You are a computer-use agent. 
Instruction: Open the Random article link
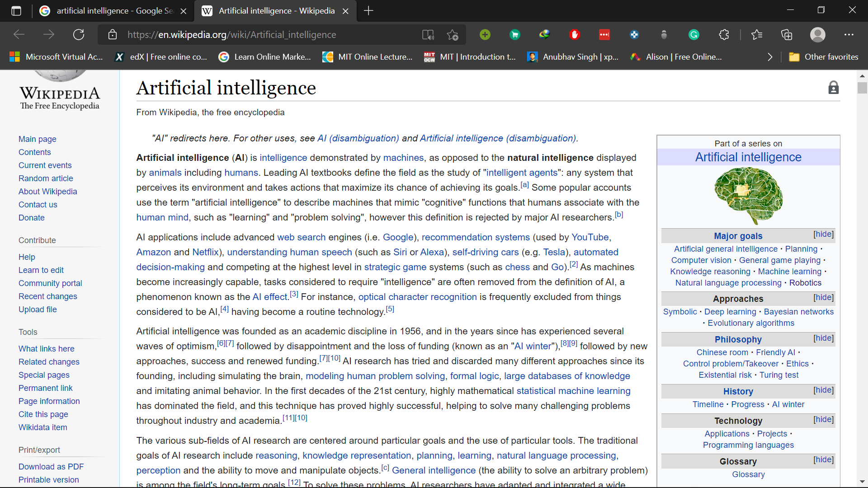pos(46,178)
